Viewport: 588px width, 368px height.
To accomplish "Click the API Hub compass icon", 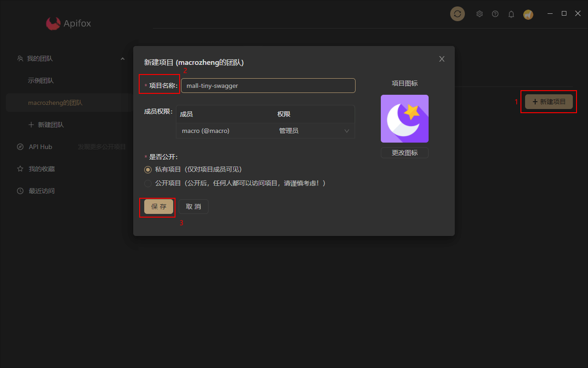I will click(20, 147).
